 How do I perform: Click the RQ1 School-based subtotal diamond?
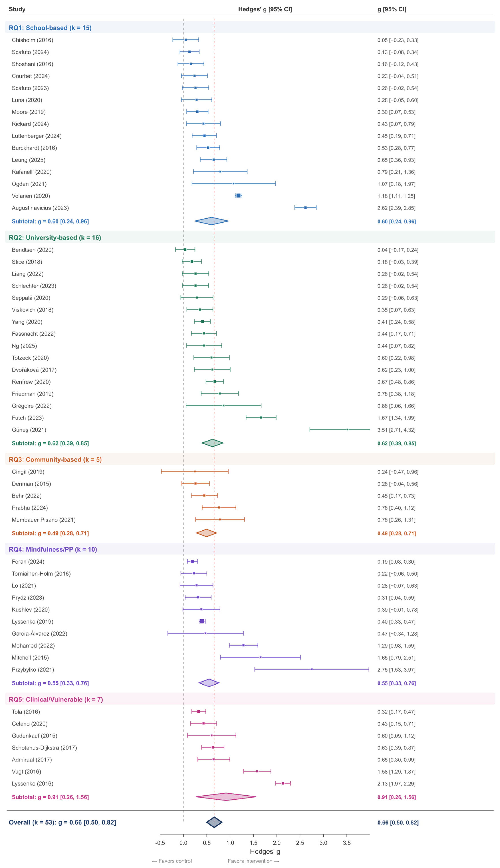212,221
